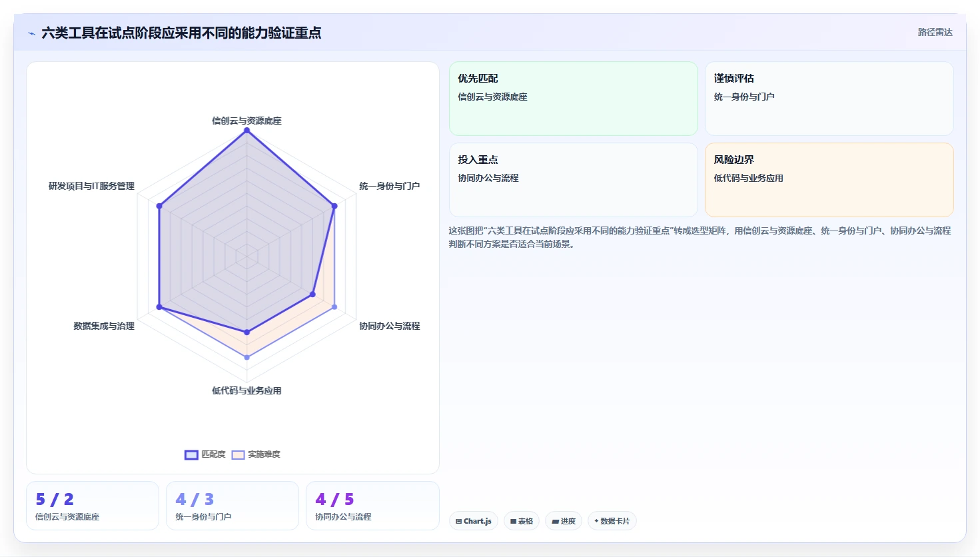Click the 实施难度 point on 低代码与业务应用 axis
The width and height of the screenshot is (980, 557).
(x=246, y=358)
